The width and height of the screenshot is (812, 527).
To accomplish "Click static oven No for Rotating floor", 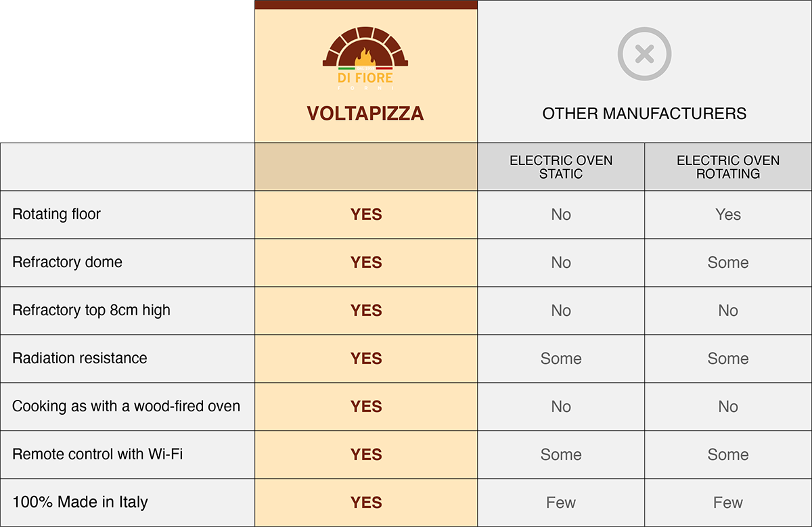I will (561, 214).
